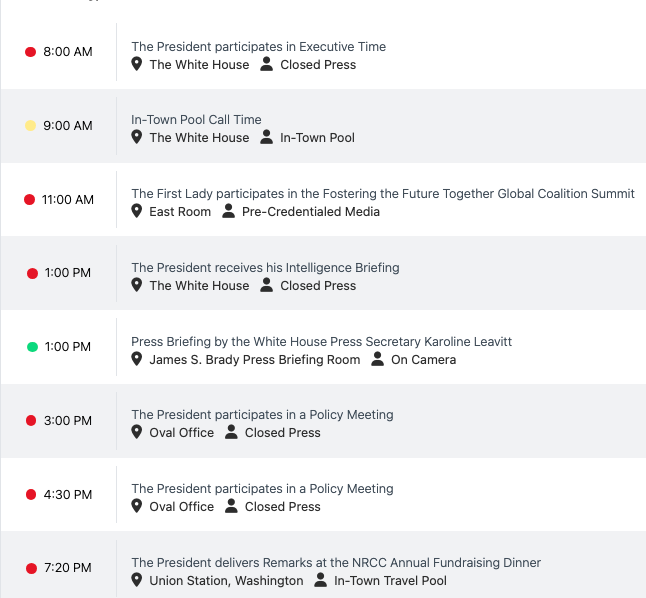Click location pin in 8:00 AM White House row
The height and width of the screenshot is (598, 646).
[x=137, y=64]
